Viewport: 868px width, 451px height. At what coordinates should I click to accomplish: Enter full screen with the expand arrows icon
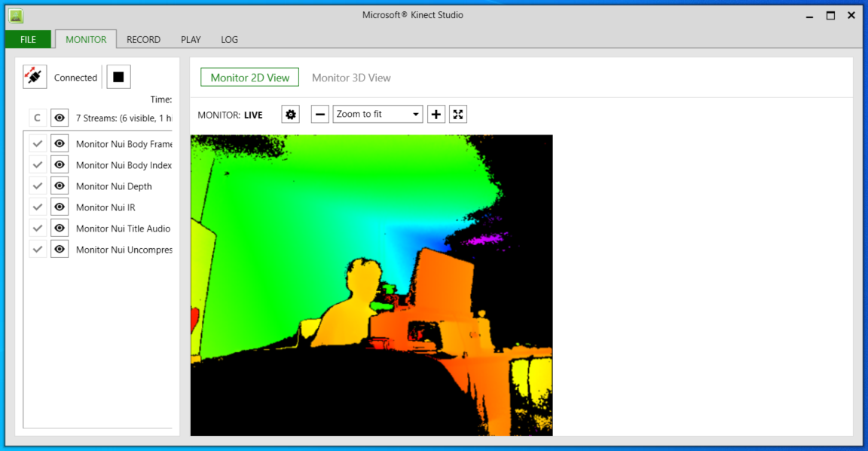tap(457, 114)
